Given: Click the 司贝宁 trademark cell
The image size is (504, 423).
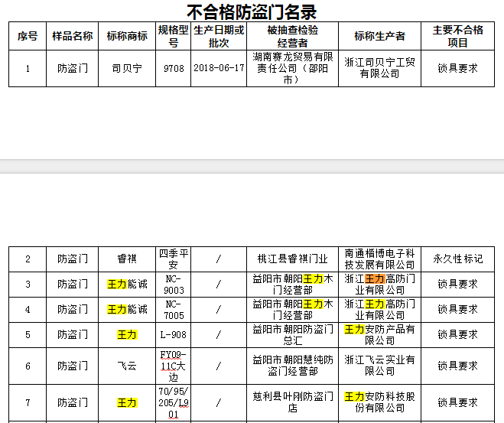Looking at the screenshot, I should [x=127, y=69].
